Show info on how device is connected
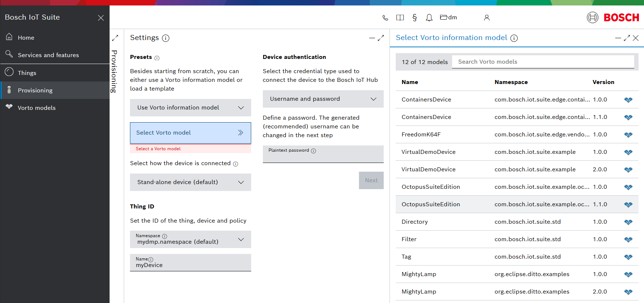Screen dimensions: 644x303 (x=236, y=164)
